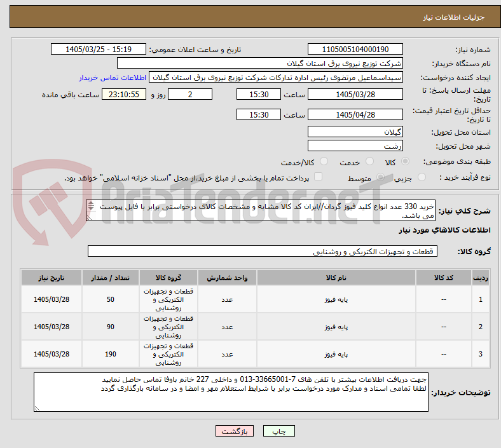Image resolution: width=501 pixels, height=448 pixels.
Task: Click the استان محل تحویل field
Action: [355, 132]
